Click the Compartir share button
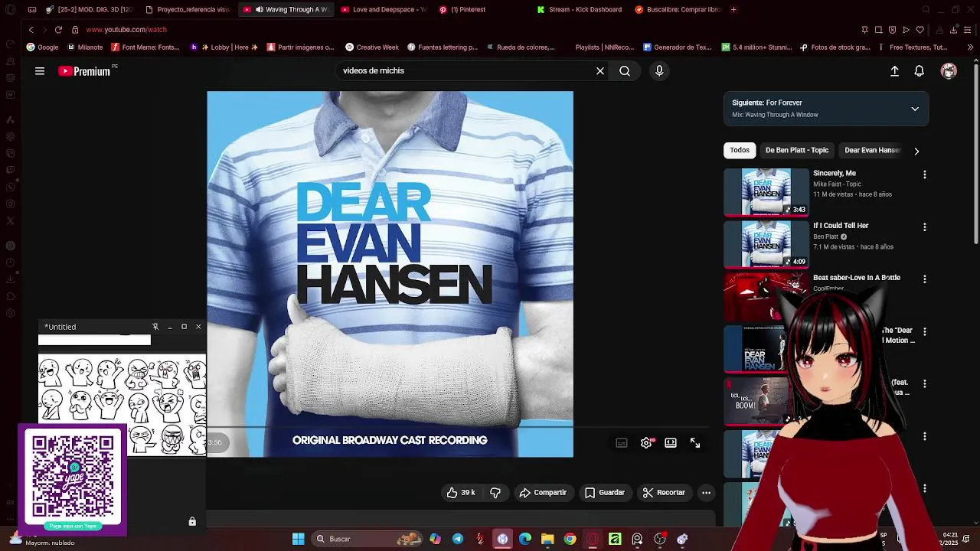 click(x=543, y=493)
